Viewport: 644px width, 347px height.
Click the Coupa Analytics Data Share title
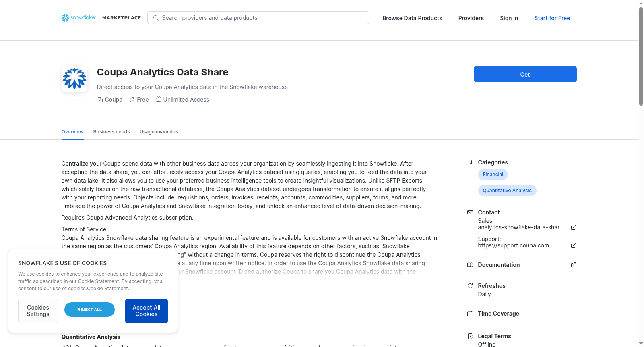coord(163,72)
